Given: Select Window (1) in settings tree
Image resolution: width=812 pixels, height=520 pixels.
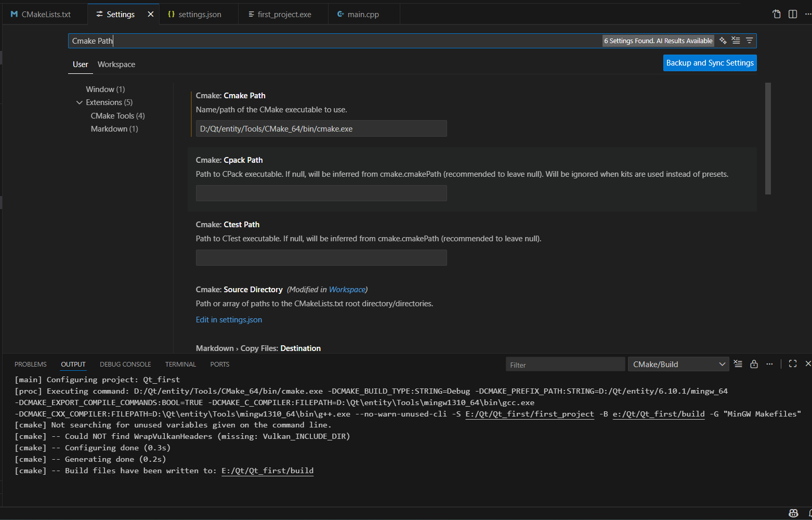Looking at the screenshot, I should (106, 89).
